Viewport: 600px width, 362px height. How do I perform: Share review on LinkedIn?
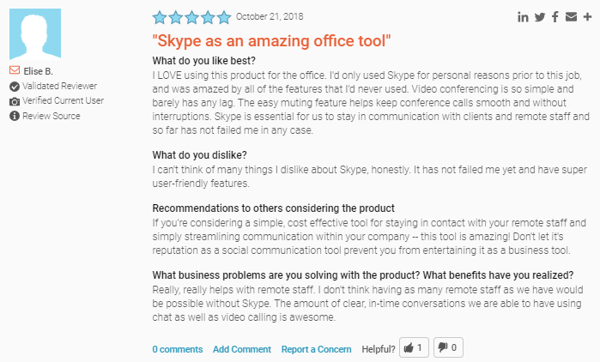pyautogui.click(x=523, y=17)
